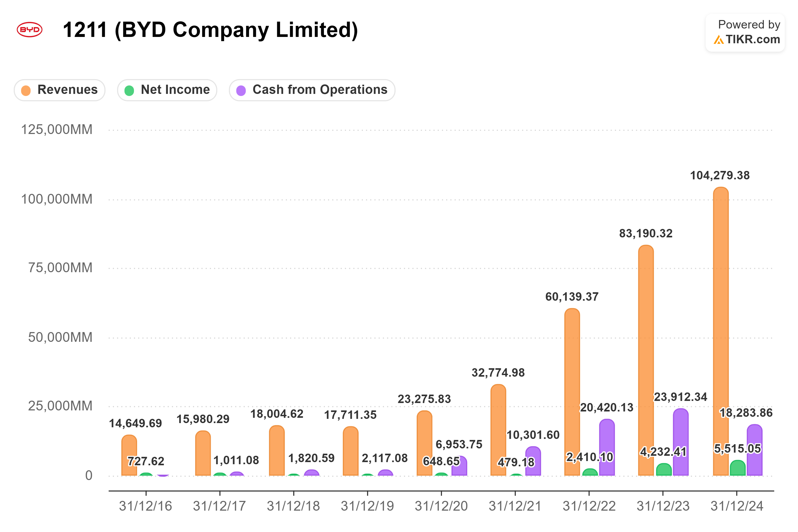Screen dimensions: 798x532
Task: Select the 83,190.32 revenue bar label
Action: (645, 233)
